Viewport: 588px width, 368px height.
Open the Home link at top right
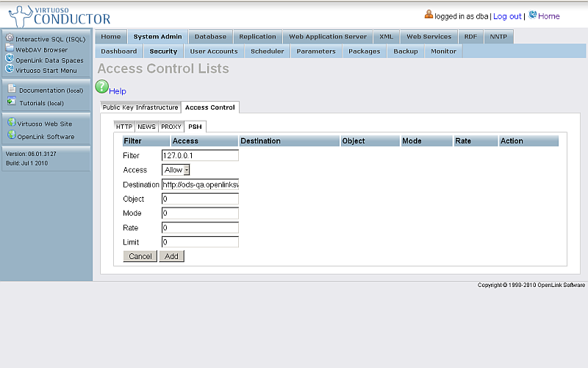pos(549,16)
